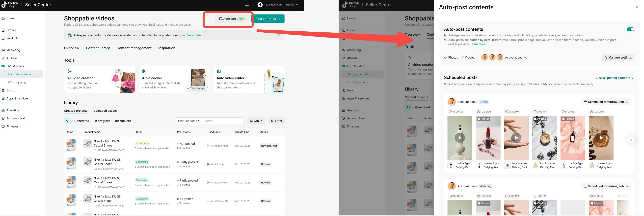Viewport: 644px width, 216px height.
Task: Filter projects by In progress
Action: (102, 121)
